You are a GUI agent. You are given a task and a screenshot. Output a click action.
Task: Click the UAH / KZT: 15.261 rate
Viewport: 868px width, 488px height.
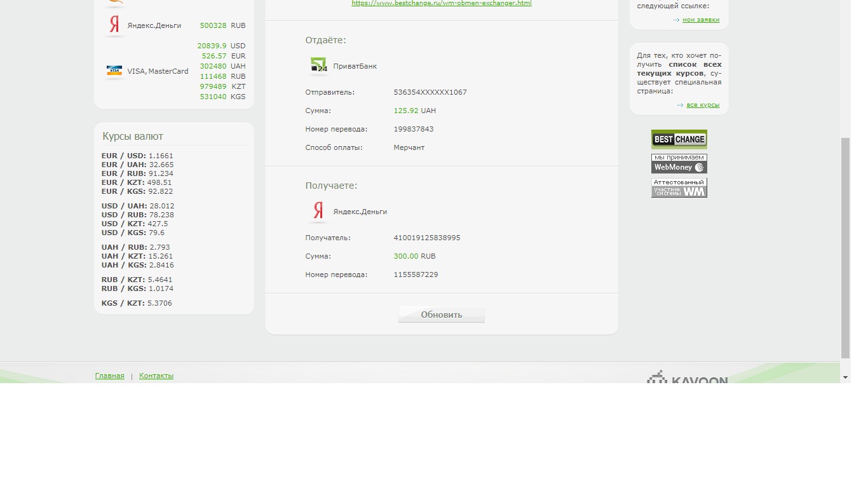(x=137, y=256)
